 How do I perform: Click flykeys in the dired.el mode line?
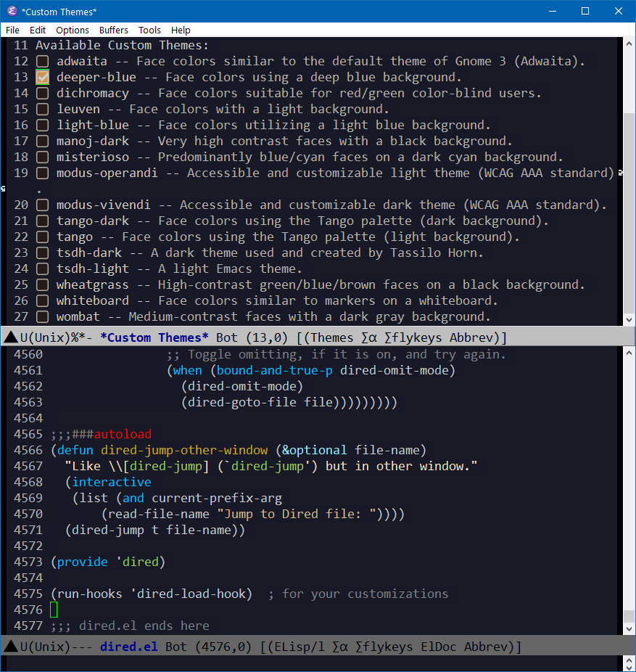pos(384,647)
